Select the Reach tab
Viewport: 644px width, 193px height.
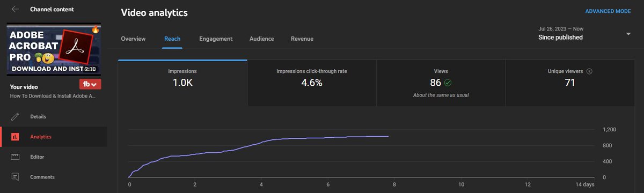pos(172,39)
